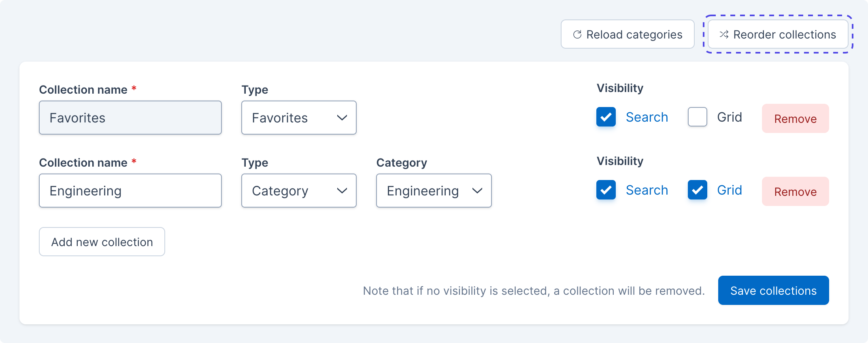Click the reload icon beside Reload categories

(x=577, y=34)
